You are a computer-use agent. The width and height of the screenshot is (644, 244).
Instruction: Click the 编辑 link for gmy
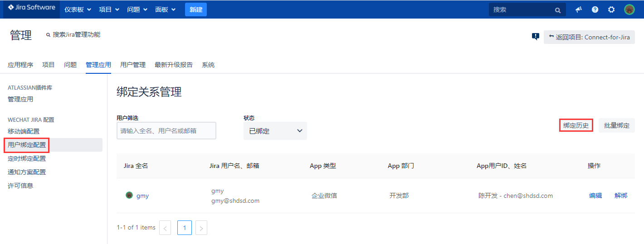pyautogui.click(x=595, y=196)
